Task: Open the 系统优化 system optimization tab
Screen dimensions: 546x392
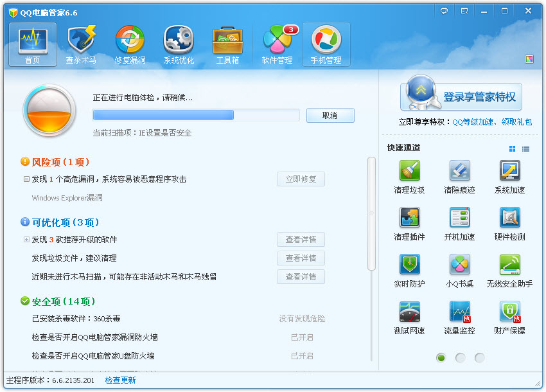Action: [x=179, y=44]
